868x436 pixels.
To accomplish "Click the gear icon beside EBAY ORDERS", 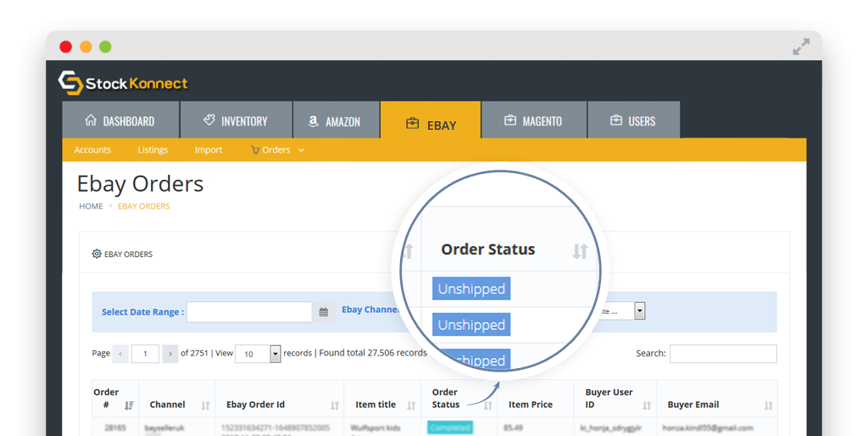I will click(x=97, y=254).
